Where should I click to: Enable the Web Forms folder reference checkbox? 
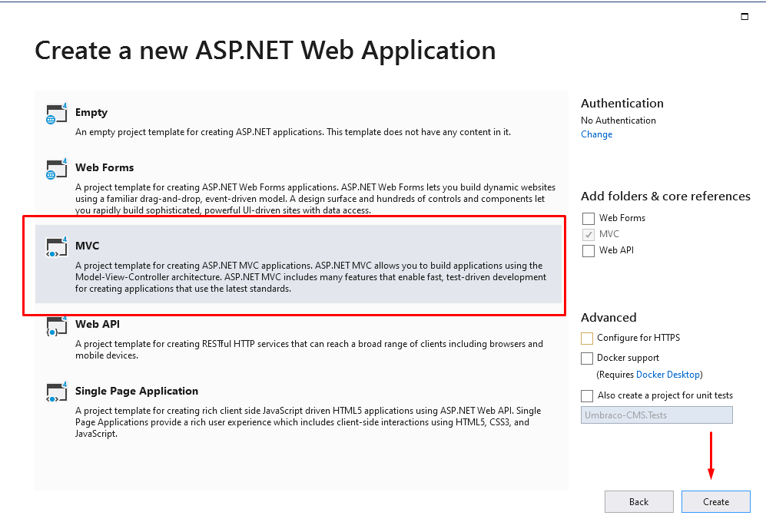pyautogui.click(x=589, y=218)
